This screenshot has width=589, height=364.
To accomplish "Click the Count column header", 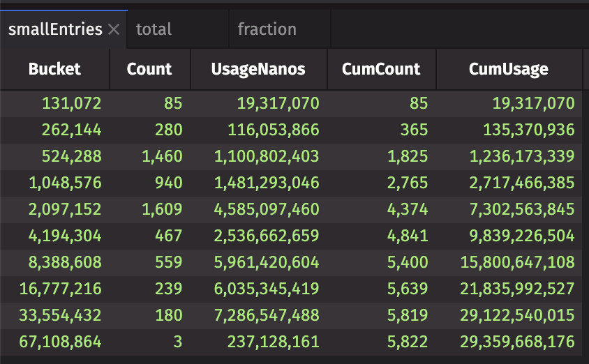I will pyautogui.click(x=149, y=69).
